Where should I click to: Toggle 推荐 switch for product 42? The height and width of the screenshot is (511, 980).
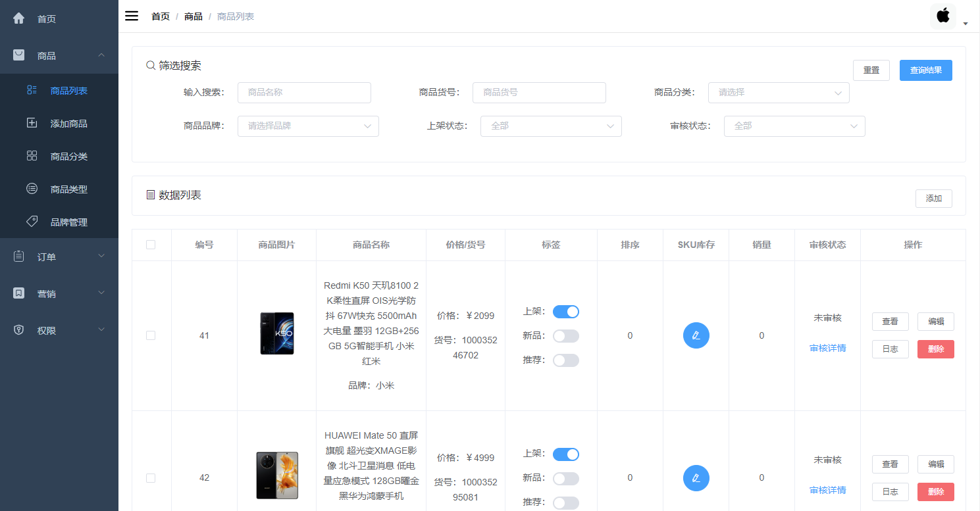pyautogui.click(x=566, y=503)
